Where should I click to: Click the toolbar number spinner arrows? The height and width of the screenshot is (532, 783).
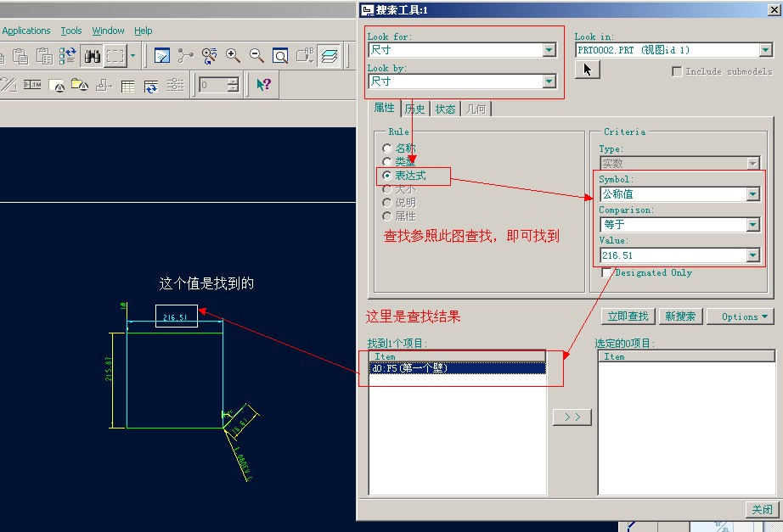click(x=233, y=85)
